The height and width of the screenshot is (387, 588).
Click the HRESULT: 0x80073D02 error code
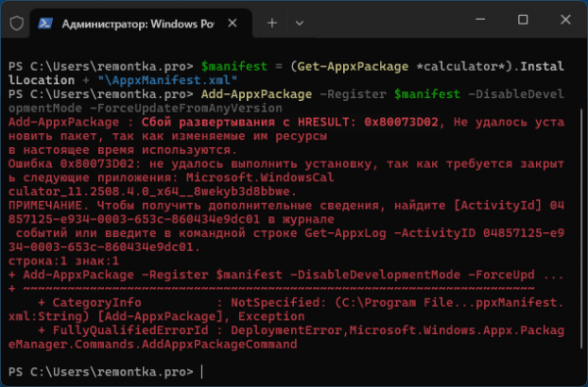point(367,121)
